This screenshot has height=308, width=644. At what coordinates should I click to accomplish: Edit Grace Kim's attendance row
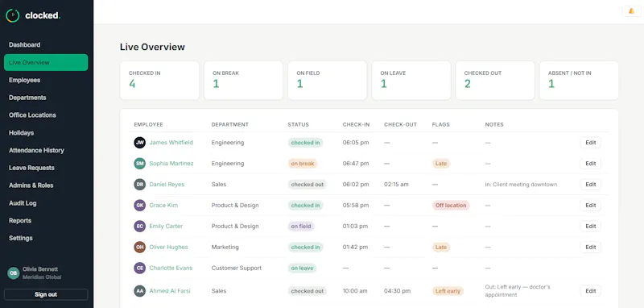591,205
